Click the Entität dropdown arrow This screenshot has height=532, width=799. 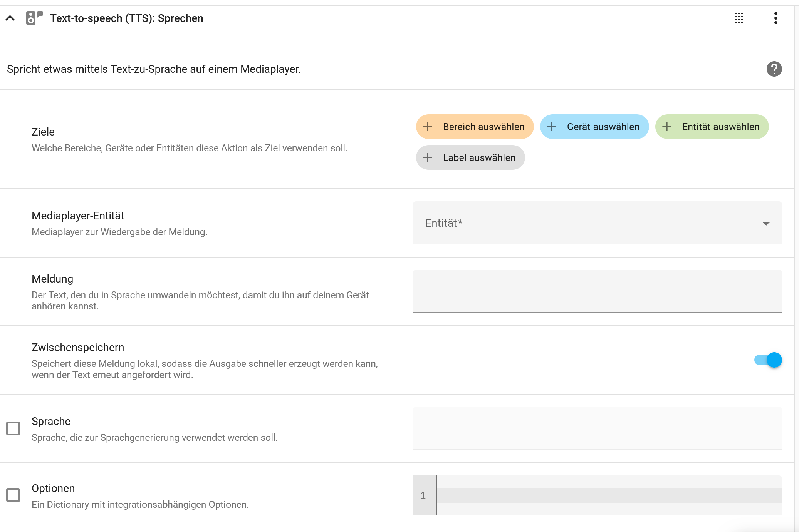point(766,223)
